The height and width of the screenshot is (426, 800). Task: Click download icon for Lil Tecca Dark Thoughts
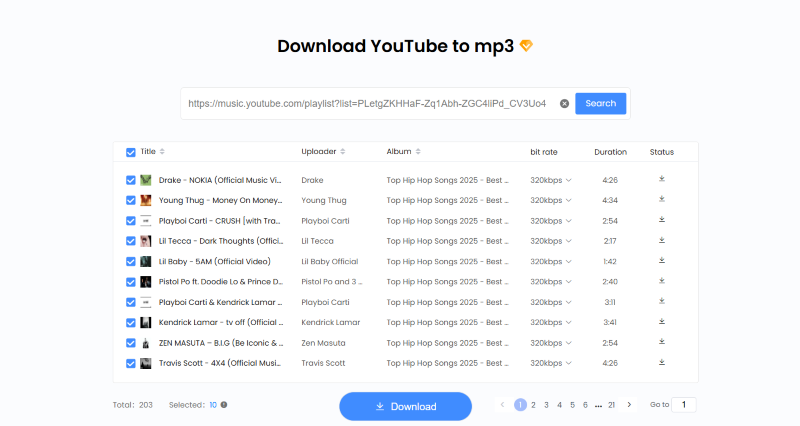pos(662,240)
